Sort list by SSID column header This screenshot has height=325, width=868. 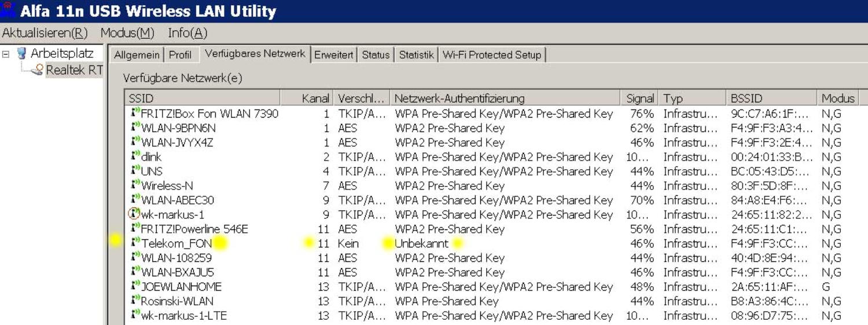pos(203,98)
